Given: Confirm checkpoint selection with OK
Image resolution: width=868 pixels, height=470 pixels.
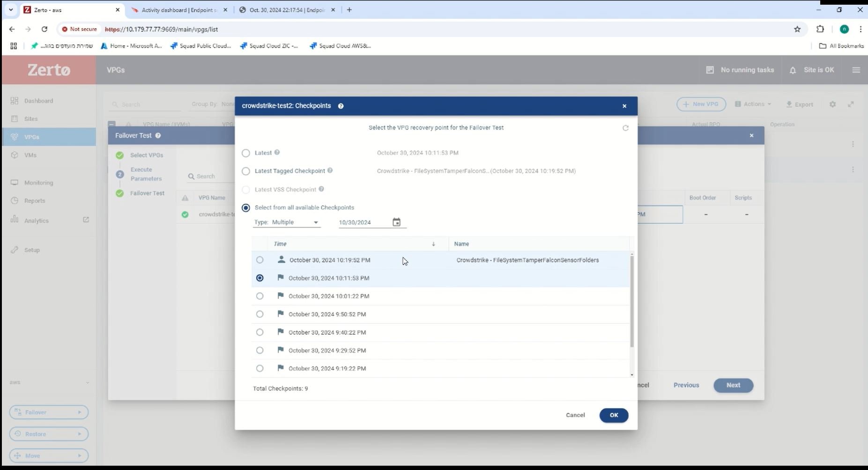Looking at the screenshot, I should [614, 415].
